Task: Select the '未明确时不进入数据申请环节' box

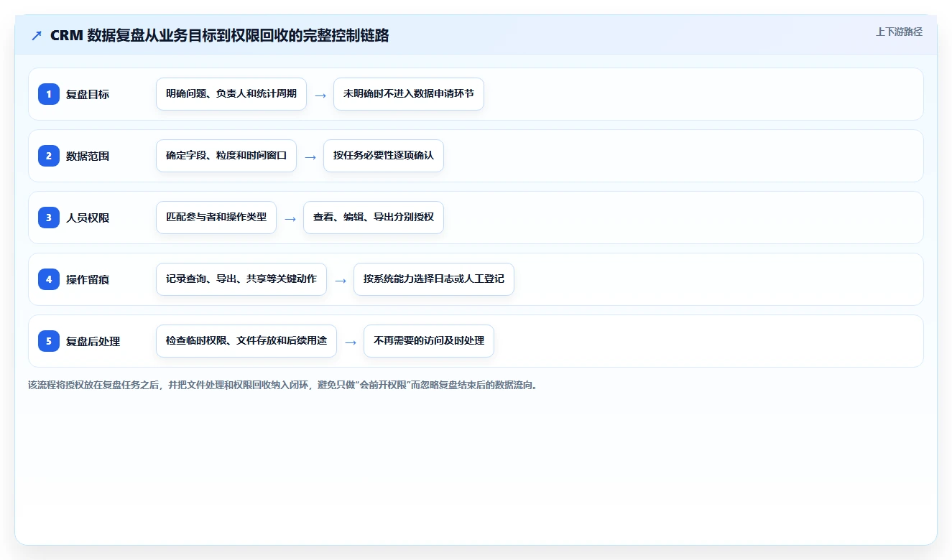Action: tap(409, 94)
